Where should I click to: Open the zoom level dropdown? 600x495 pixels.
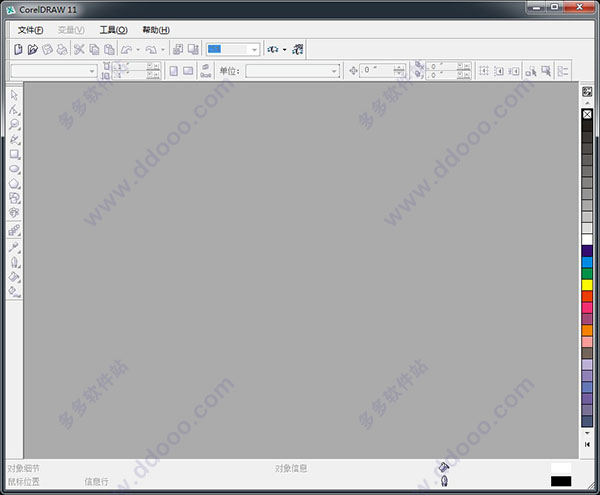click(254, 49)
